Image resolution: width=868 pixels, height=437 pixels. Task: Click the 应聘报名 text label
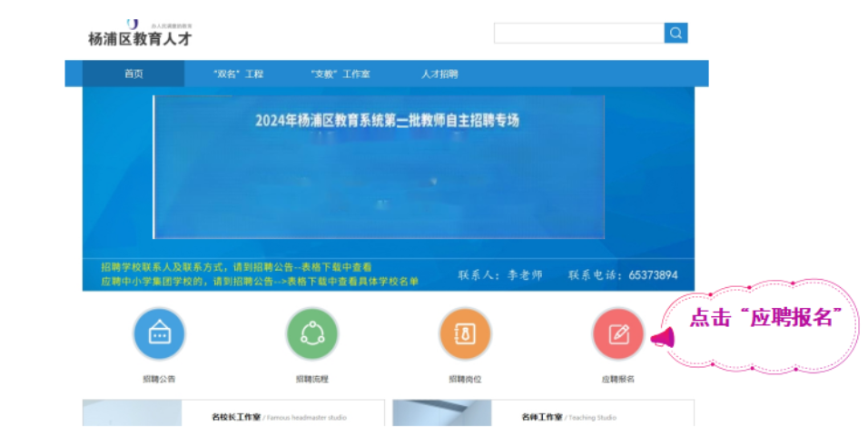click(617, 379)
